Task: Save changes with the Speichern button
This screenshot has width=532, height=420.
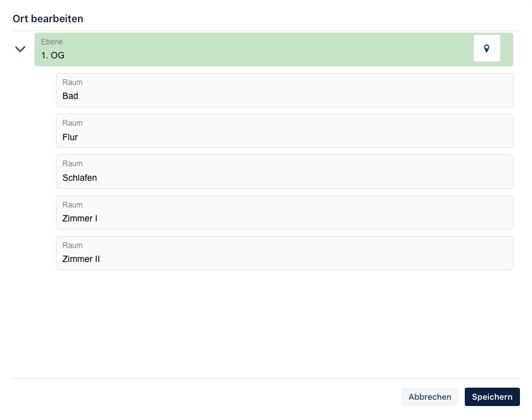Action: (492, 397)
